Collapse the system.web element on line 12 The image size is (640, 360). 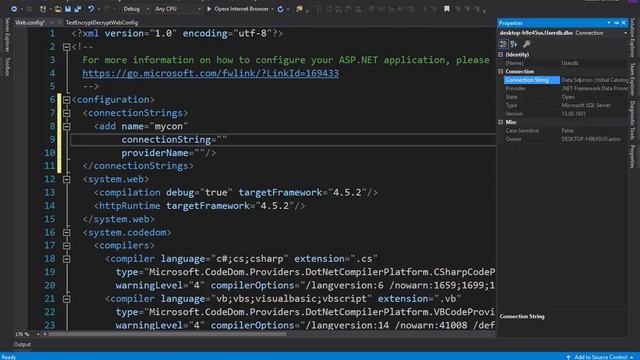coord(67,180)
